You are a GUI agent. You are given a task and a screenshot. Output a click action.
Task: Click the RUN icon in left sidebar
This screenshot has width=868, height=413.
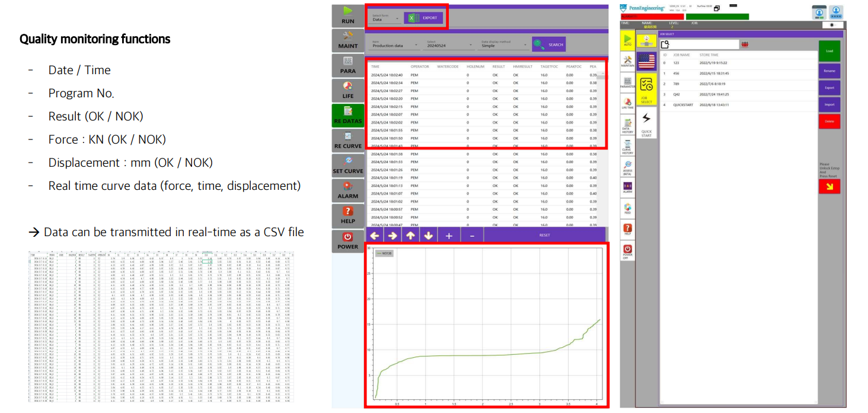[348, 15]
